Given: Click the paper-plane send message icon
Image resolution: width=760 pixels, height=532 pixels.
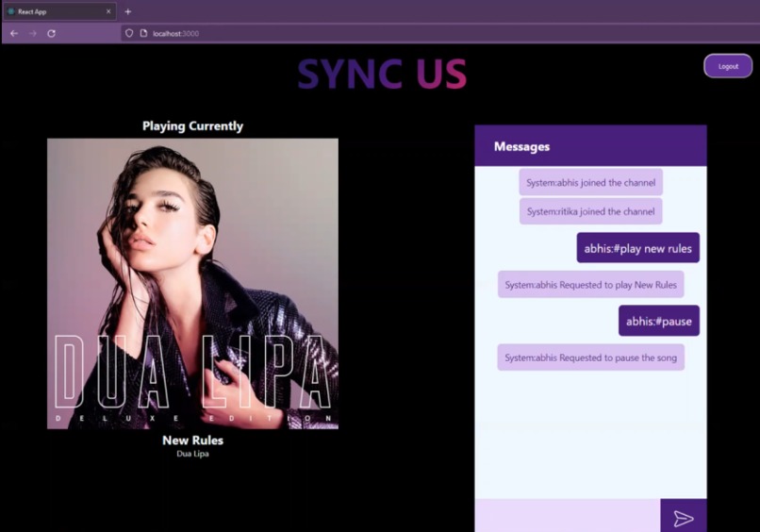Looking at the screenshot, I should pyautogui.click(x=684, y=518).
